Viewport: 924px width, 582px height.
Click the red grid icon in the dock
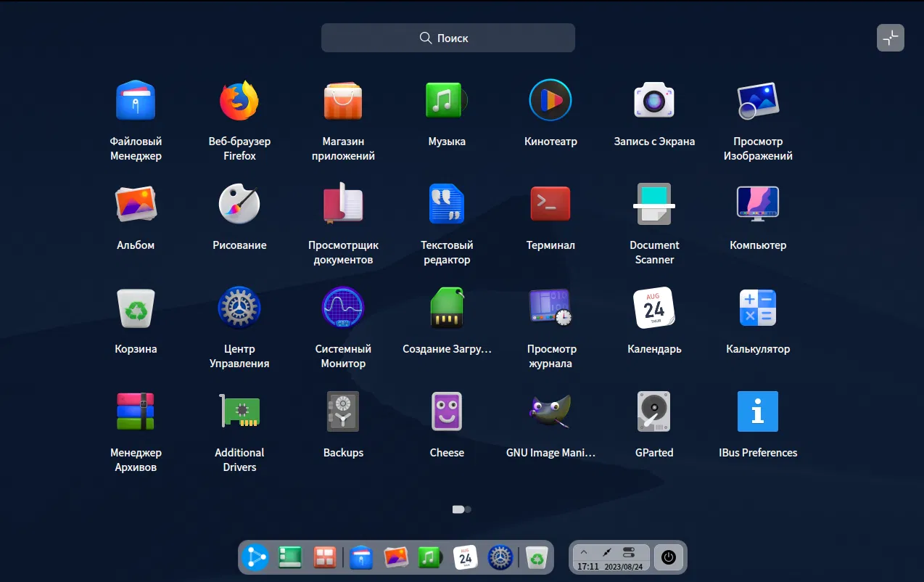pyautogui.click(x=324, y=557)
